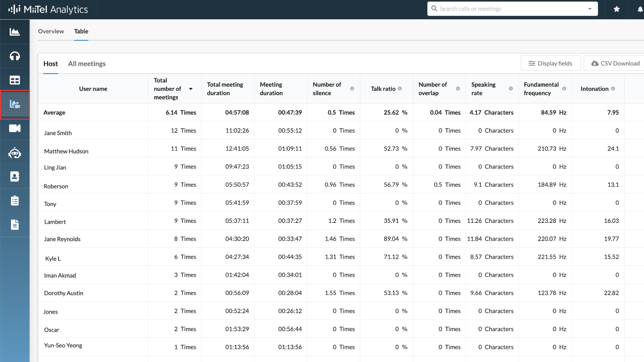
Task: Expand the search box dropdown arrow
Action: (x=590, y=9)
